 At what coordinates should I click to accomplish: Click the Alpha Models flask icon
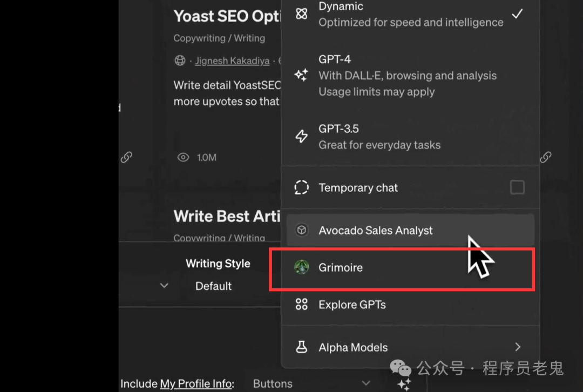302,347
